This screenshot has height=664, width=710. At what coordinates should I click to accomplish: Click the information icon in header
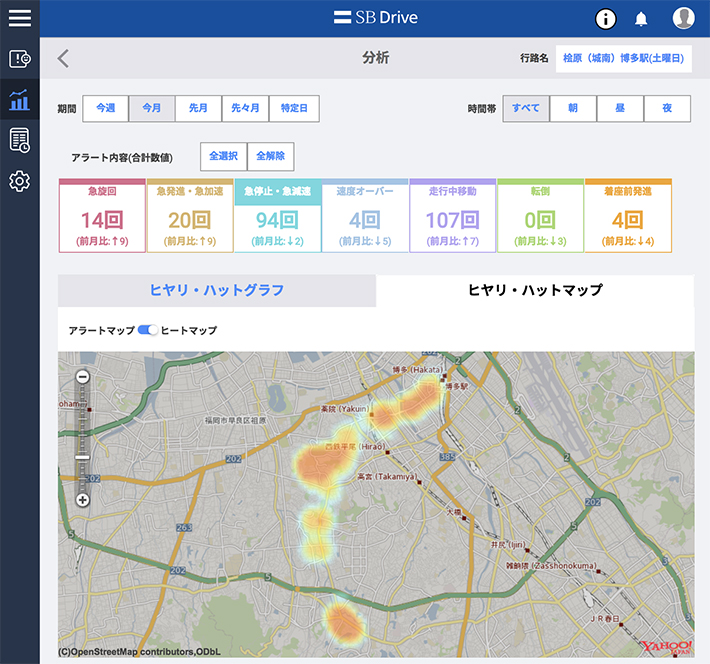(605, 18)
